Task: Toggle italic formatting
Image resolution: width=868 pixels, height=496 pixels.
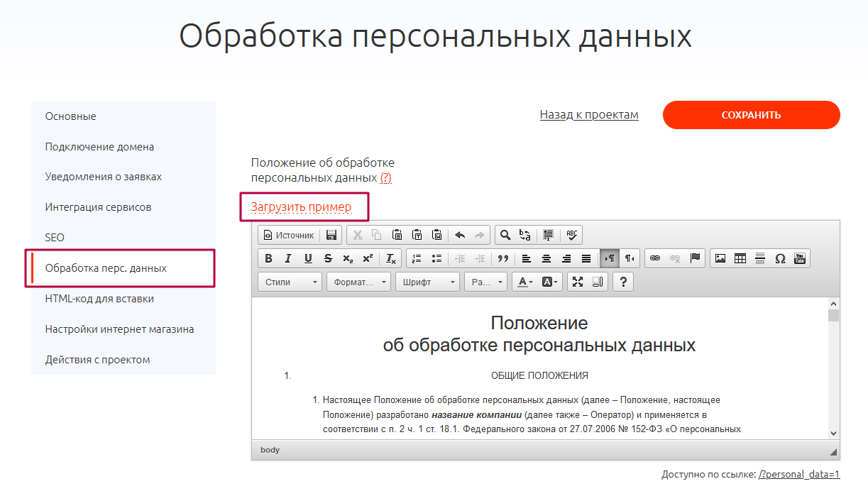Action: [288, 258]
